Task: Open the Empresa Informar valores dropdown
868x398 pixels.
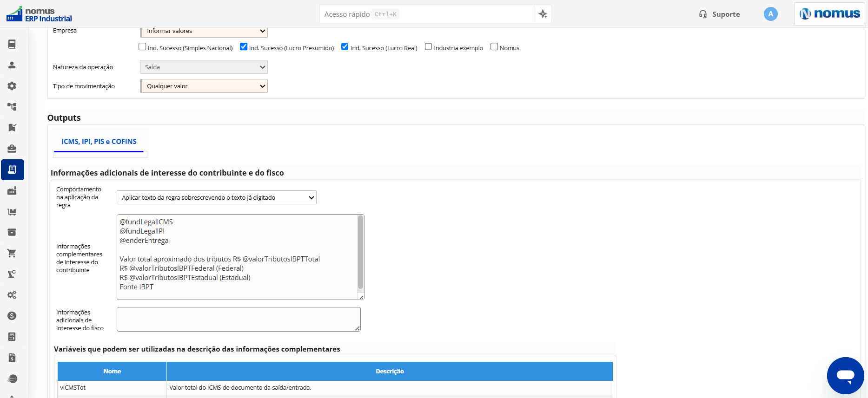Action: (204, 31)
